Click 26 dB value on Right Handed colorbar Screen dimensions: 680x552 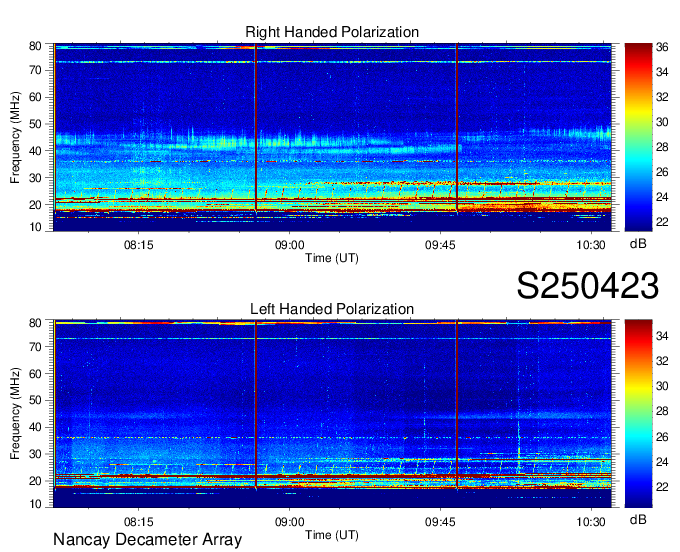pyautogui.click(x=662, y=172)
